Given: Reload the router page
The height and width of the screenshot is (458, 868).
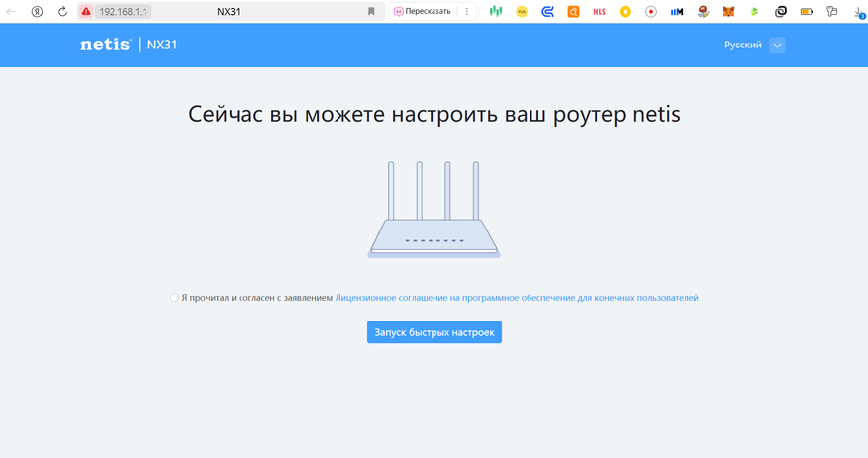Looking at the screenshot, I should pyautogui.click(x=62, y=11).
